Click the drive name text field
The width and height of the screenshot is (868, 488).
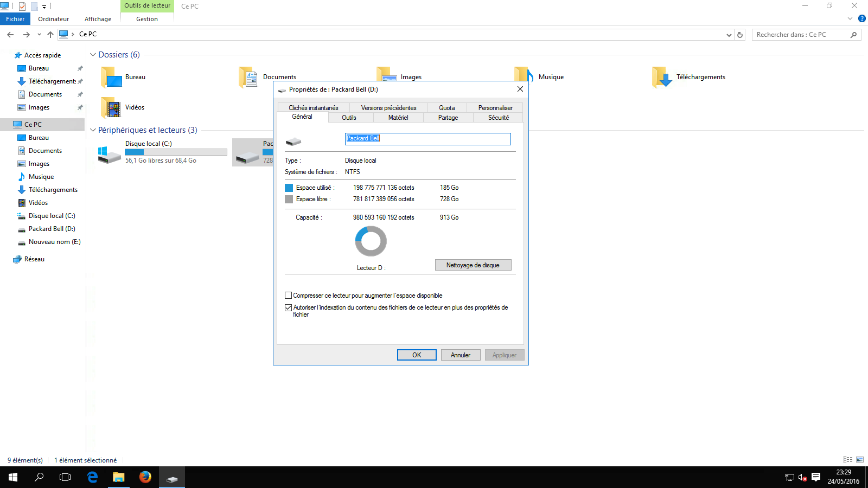pos(427,139)
